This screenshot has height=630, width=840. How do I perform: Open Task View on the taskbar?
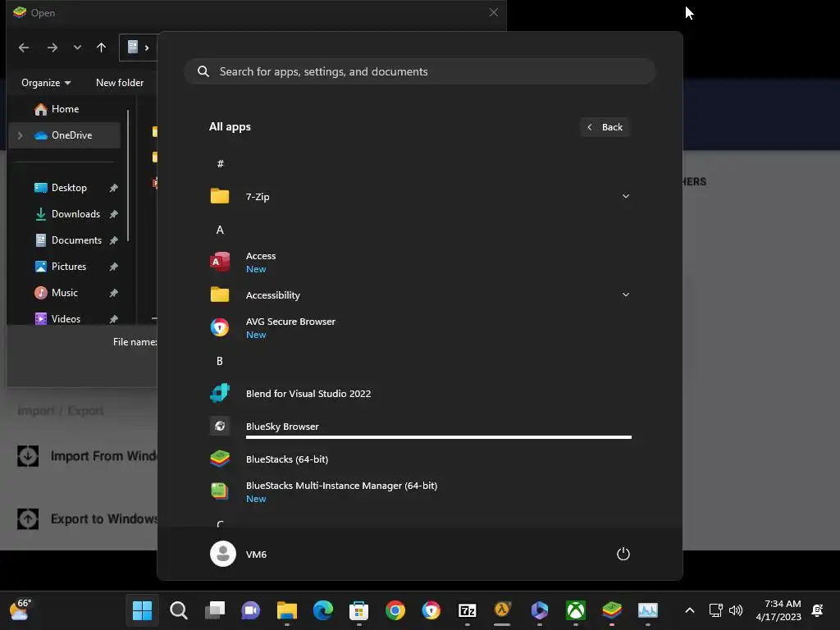(x=215, y=610)
